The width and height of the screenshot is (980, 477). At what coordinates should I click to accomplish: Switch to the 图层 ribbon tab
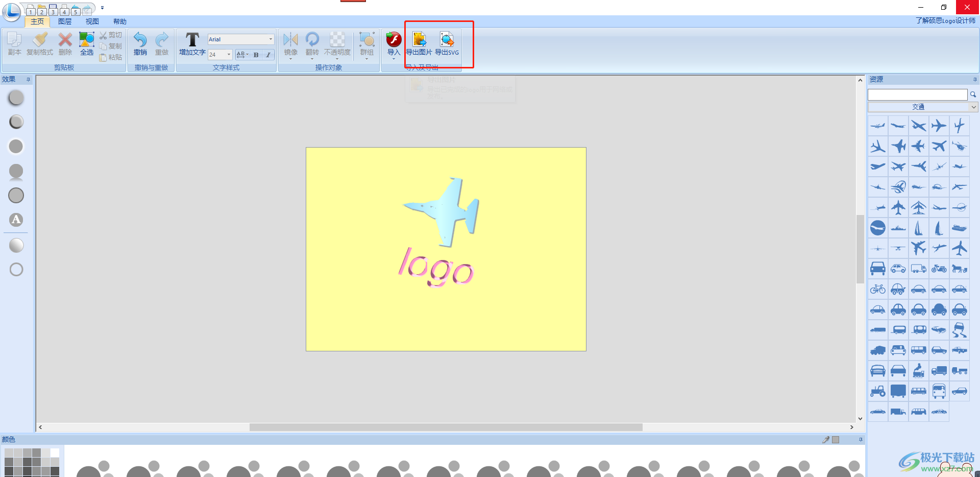coord(65,21)
